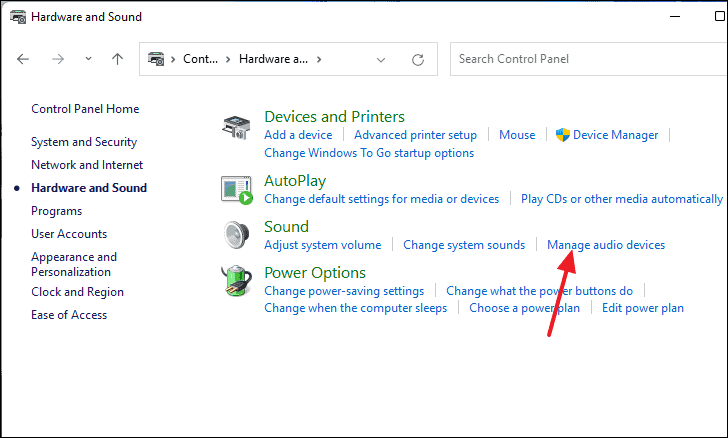
Task: Open Device Manager link
Action: (615, 135)
